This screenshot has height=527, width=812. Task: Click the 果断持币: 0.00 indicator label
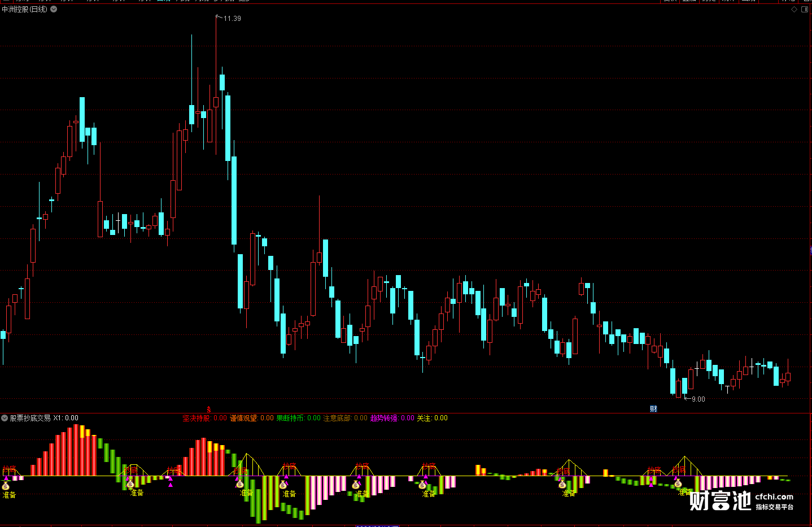298,418
